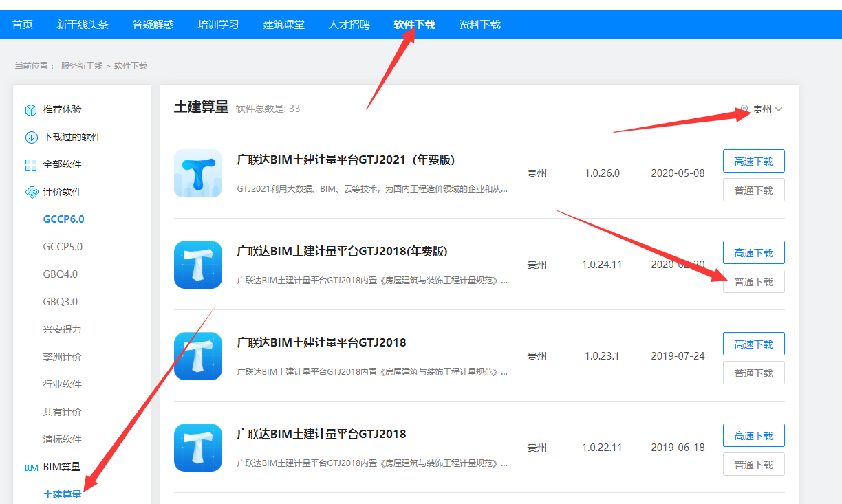
Task: Open 下载过的软件 sidebar label
Action: [72, 138]
